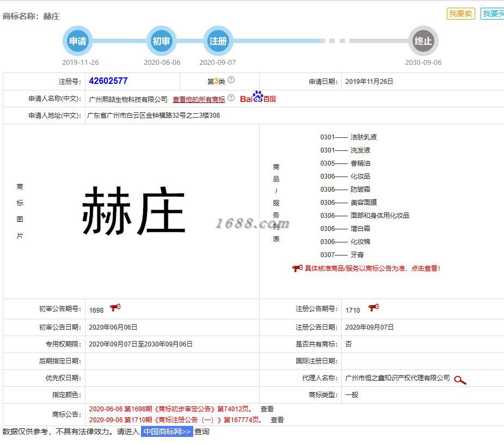504x444 pixels.
Task: Click 查看 for 商标注册公告 row
Action: pyautogui.click(x=277, y=420)
